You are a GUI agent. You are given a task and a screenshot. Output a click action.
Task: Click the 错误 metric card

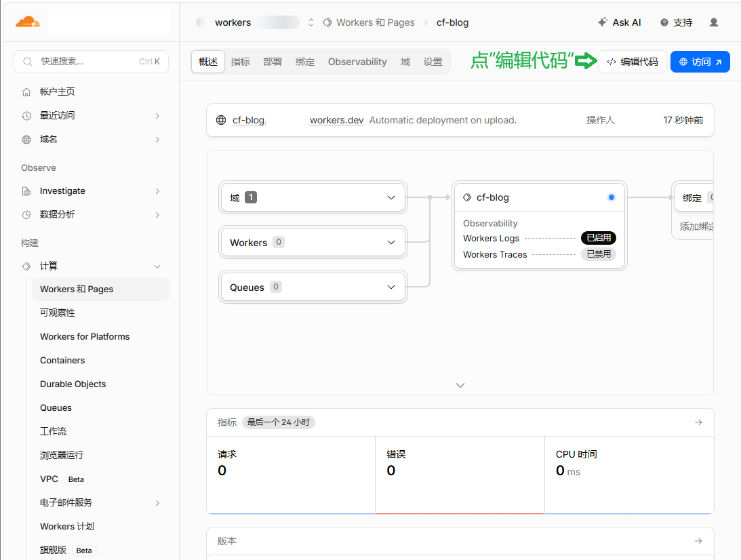(x=460, y=475)
